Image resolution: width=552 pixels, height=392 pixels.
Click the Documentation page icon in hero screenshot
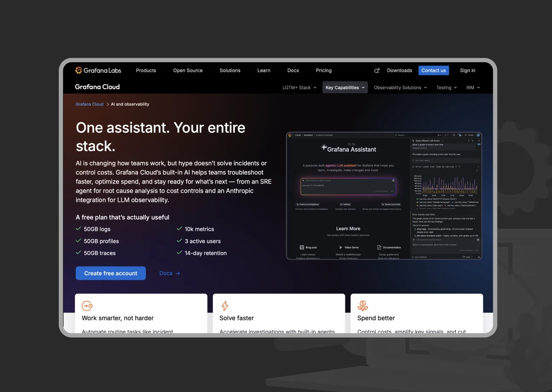(379, 247)
